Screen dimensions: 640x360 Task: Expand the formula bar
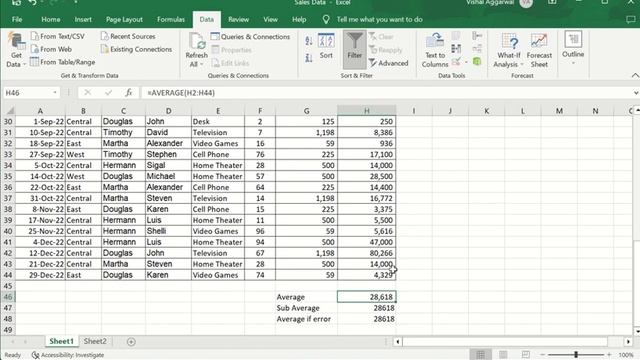click(636, 93)
